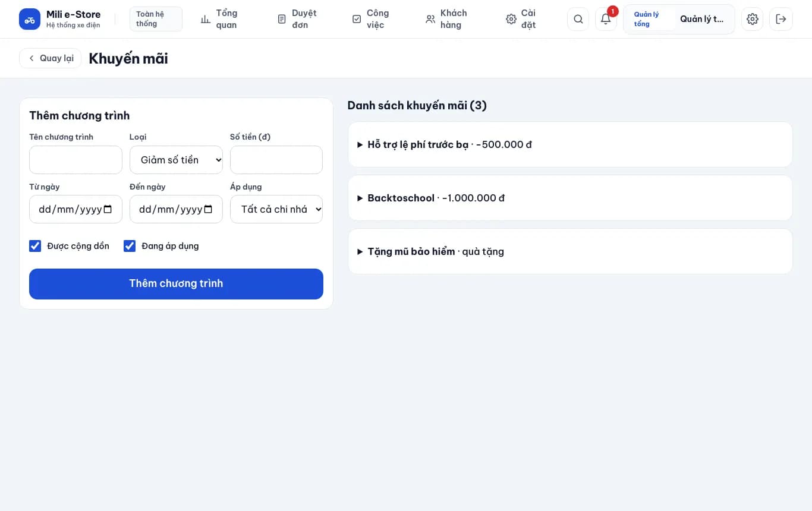Open the search magnifier icon
This screenshot has width=812, height=511.
tap(578, 19)
